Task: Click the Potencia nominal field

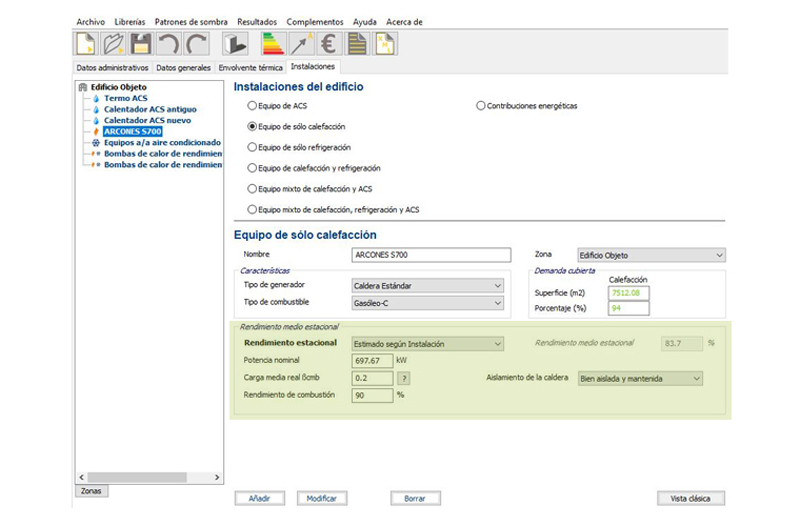Action: pyautogui.click(x=372, y=361)
